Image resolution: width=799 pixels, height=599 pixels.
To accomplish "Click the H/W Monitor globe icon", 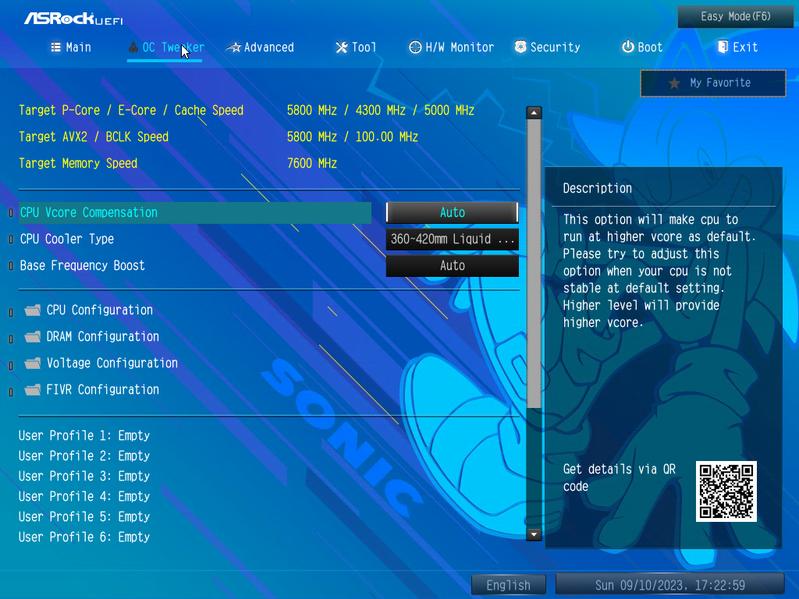I will (x=415, y=47).
